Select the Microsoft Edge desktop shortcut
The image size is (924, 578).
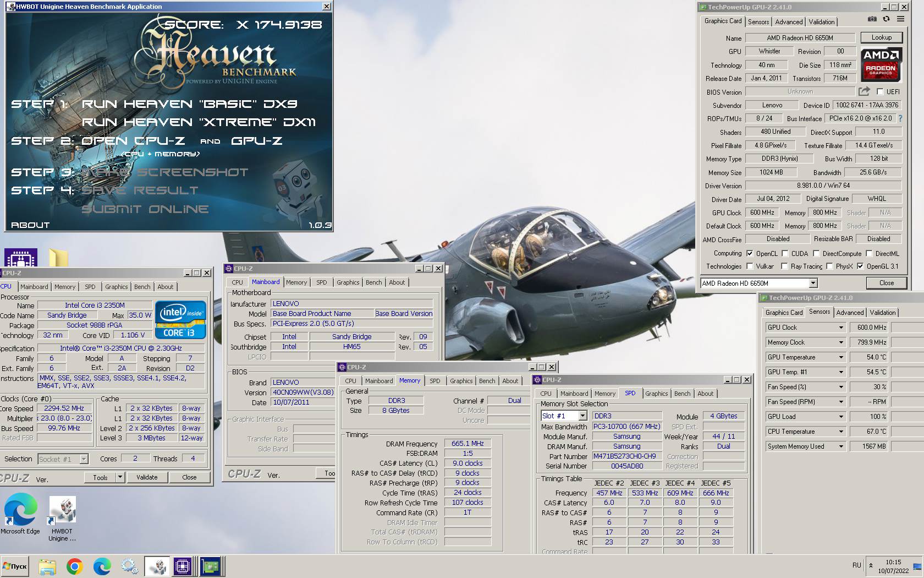(20, 514)
